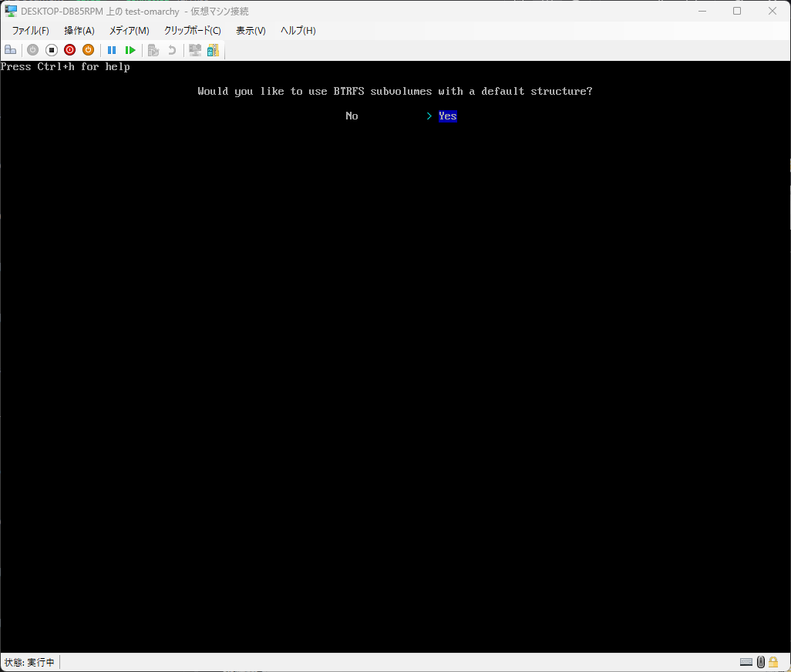The width and height of the screenshot is (791, 672).
Task: Pause the virtual machine with the blue bars icon
Action: [x=112, y=50]
